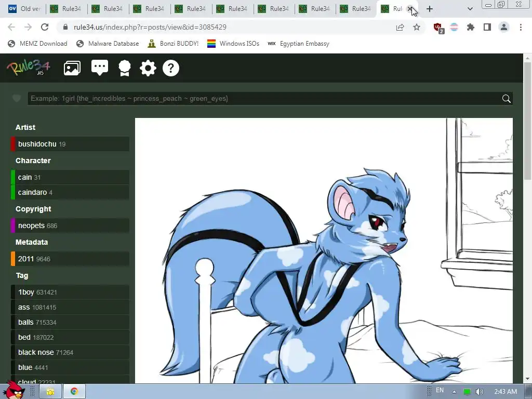Image resolution: width=532 pixels, height=399 pixels.
Task: Toggle the browser side panel
Action: tap(487, 27)
